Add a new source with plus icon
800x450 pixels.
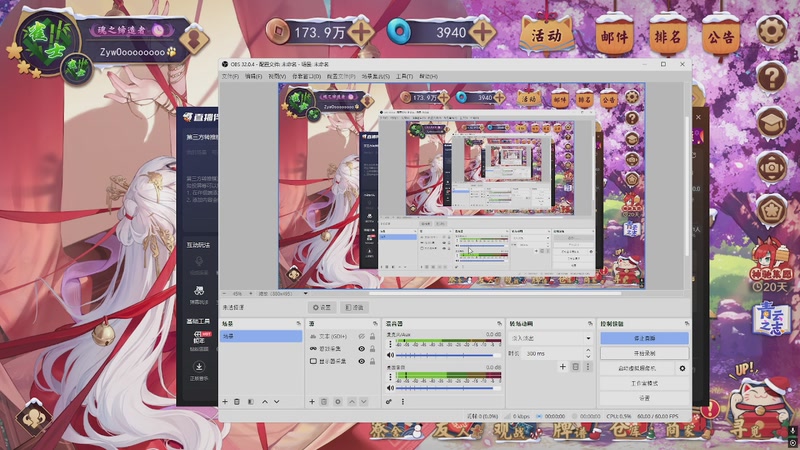tap(312, 402)
